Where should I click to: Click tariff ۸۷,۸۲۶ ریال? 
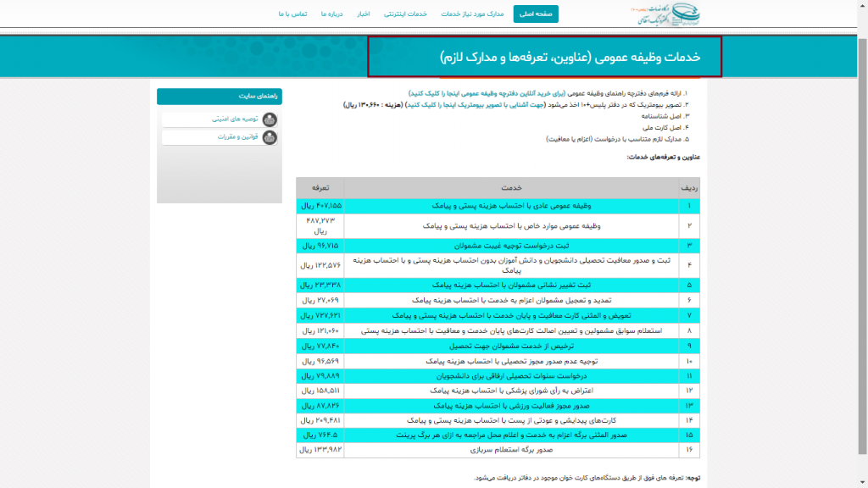click(x=320, y=406)
